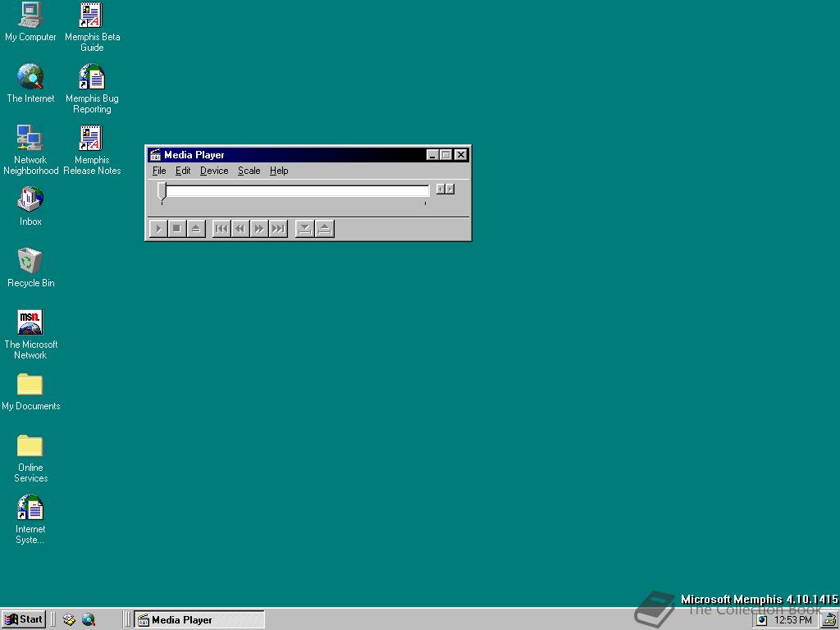Click the scroll backward arrow beside the trackbar

coord(441,189)
